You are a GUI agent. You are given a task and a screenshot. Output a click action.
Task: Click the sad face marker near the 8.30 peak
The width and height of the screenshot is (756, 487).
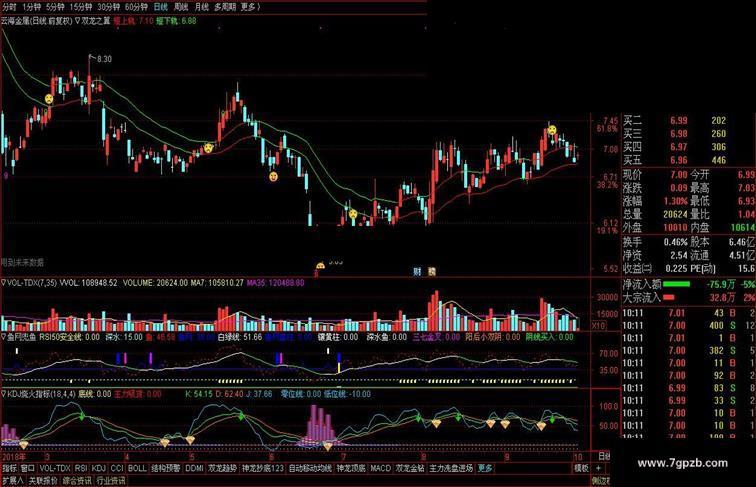point(49,99)
